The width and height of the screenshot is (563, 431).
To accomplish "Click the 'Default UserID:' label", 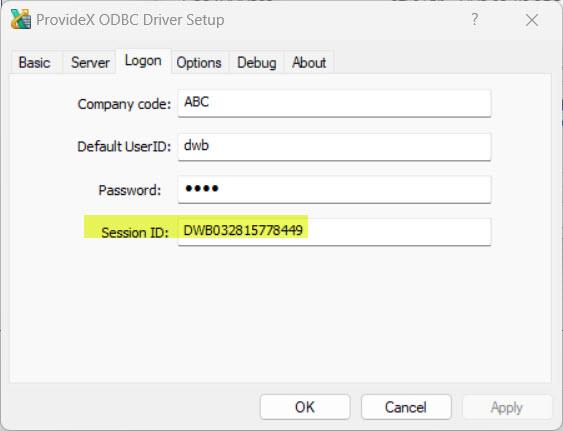I will (x=124, y=147).
